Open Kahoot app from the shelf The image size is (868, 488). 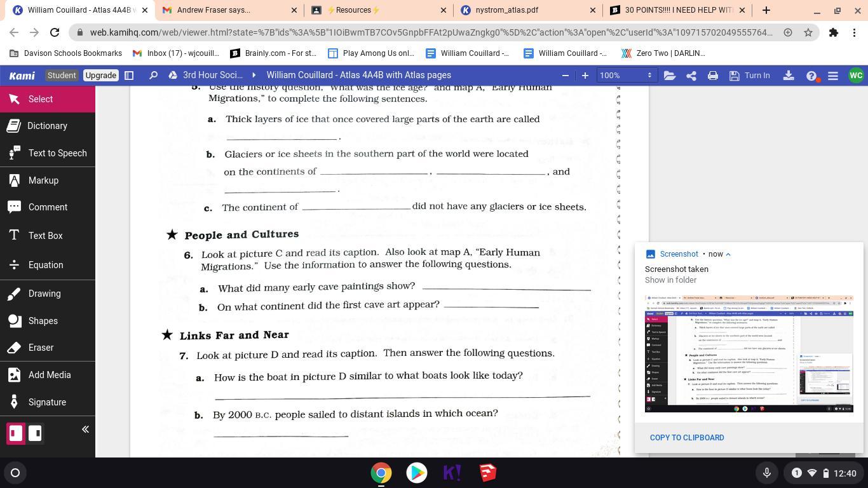452,473
